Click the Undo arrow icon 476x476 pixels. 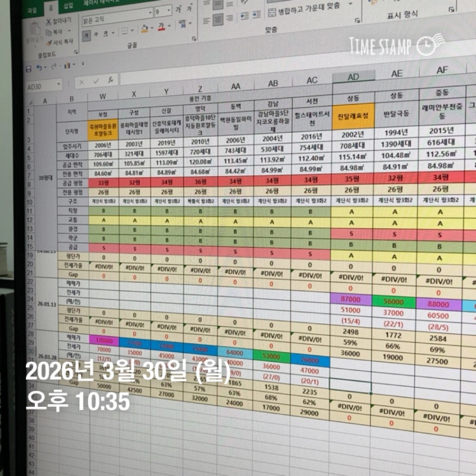click(39, 68)
